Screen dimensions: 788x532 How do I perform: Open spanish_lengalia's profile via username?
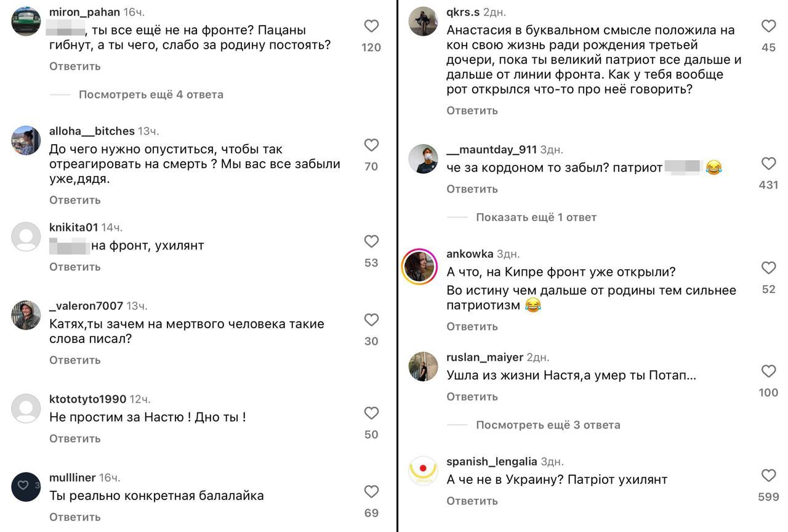coord(491,461)
